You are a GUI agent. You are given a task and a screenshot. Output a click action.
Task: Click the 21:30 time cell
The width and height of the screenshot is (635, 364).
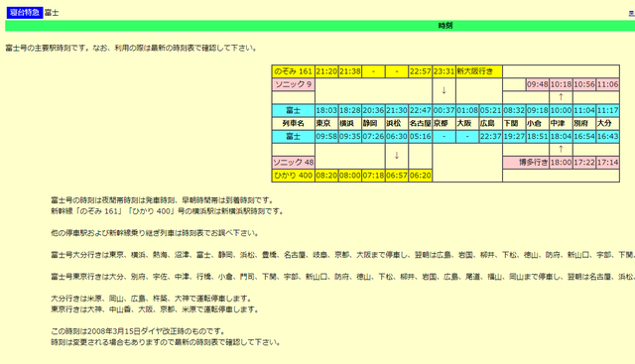(x=397, y=110)
